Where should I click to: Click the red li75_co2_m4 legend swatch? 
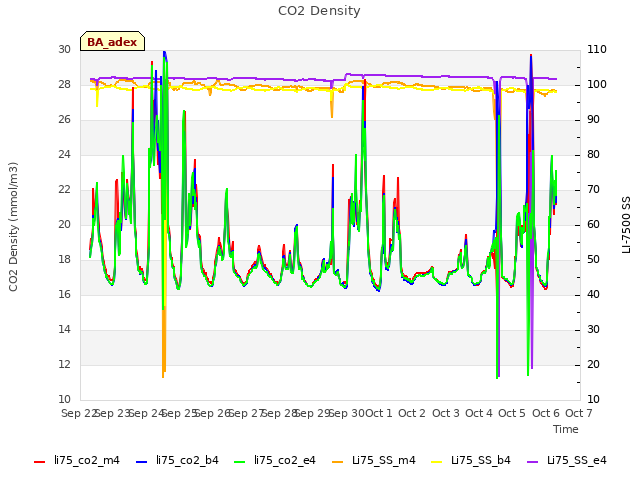[40, 462]
